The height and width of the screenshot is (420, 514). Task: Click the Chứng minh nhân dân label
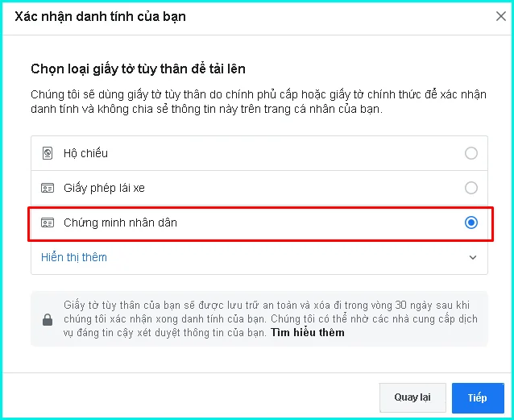point(120,222)
